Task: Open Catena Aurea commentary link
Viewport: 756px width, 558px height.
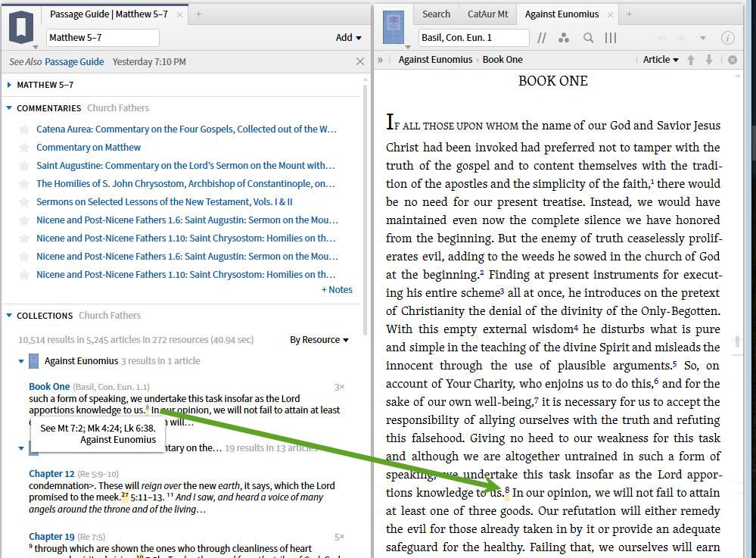Action: click(187, 129)
